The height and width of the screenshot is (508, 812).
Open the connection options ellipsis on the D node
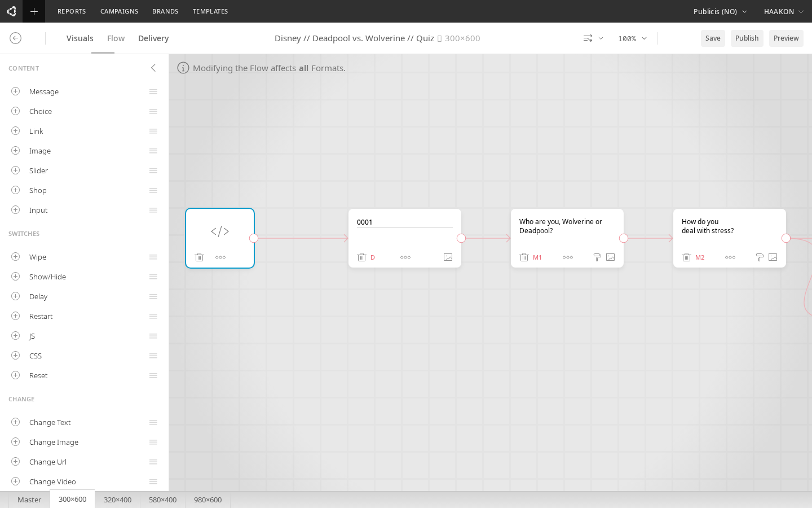tap(405, 257)
